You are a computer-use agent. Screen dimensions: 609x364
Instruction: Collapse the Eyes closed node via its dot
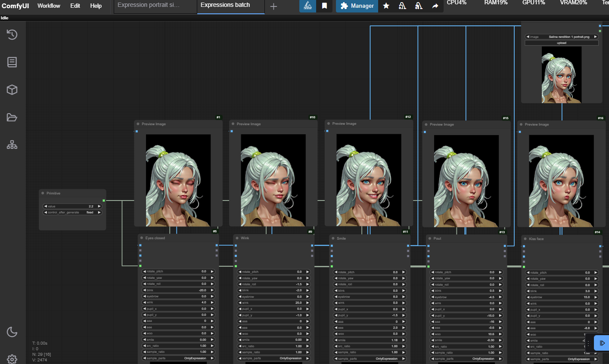pyautogui.click(x=142, y=238)
